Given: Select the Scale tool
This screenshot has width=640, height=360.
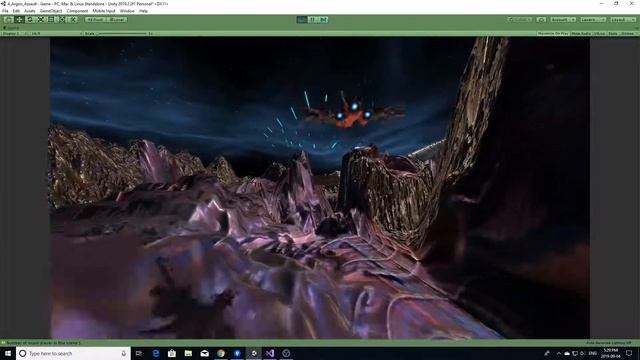Looking at the screenshot, I should (x=40, y=20).
